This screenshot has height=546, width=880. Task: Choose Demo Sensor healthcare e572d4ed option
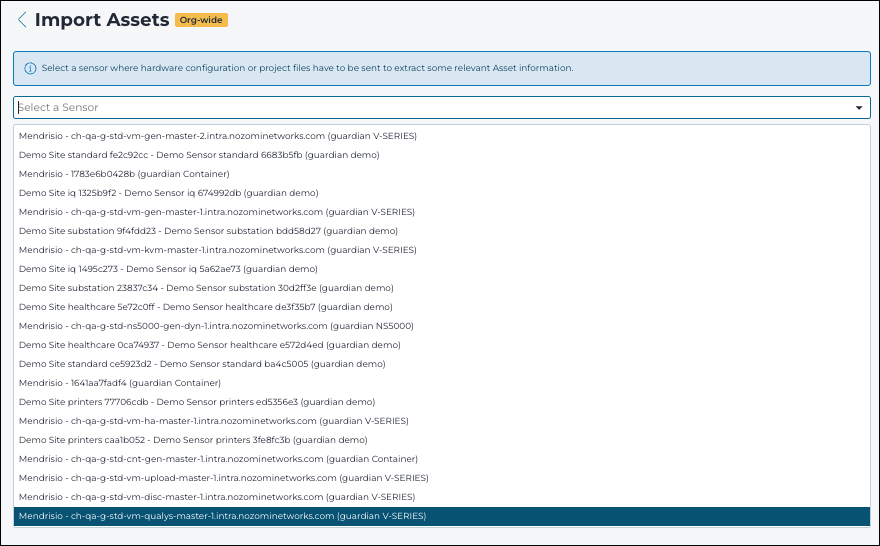[x=442, y=345]
